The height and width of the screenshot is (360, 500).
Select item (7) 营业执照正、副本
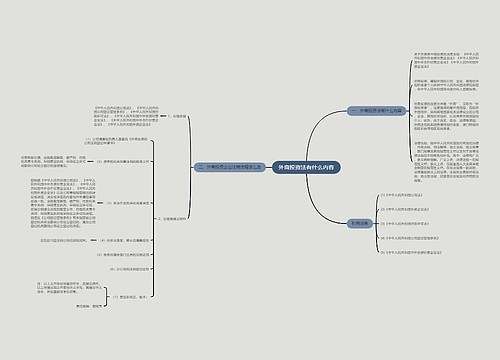point(130,296)
